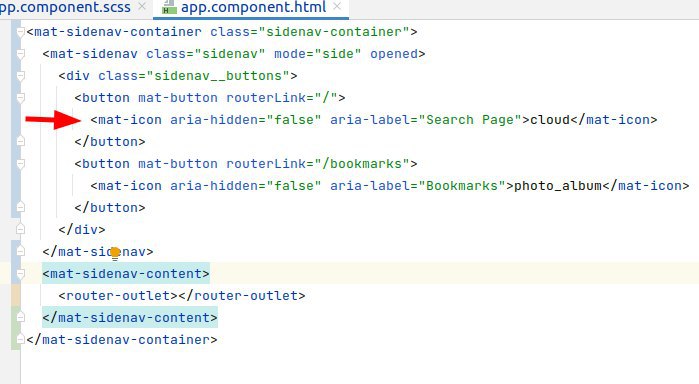Switch to the app.component.scss tab

click(65, 8)
